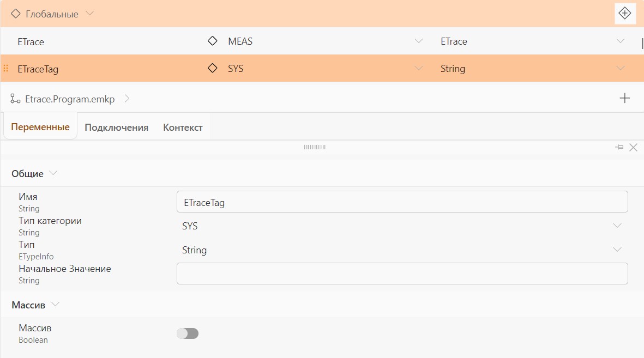Viewport: 644px width, 358px height.
Task: Add a global variable with the diamond-plus button
Action: [625, 13]
